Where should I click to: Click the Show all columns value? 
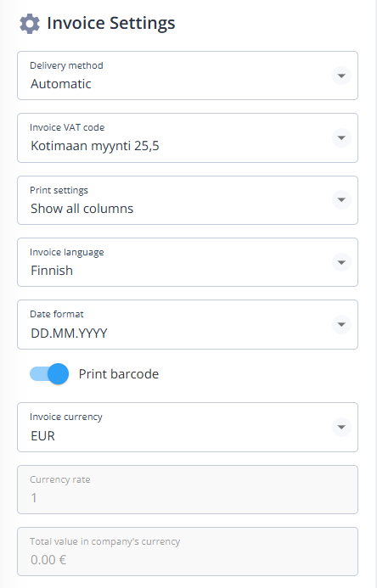click(x=82, y=209)
